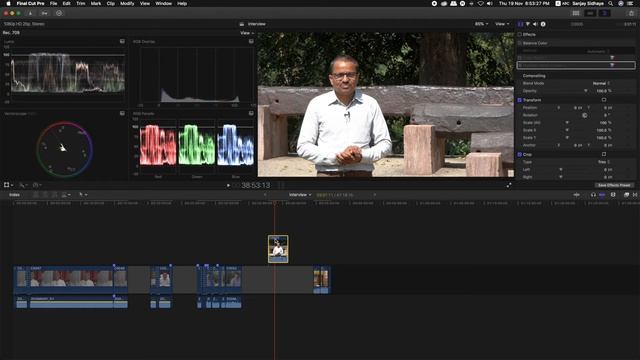Click the Crop onscreen controls icon
Screen dimensions: 640x360
pyautogui.click(x=604, y=154)
